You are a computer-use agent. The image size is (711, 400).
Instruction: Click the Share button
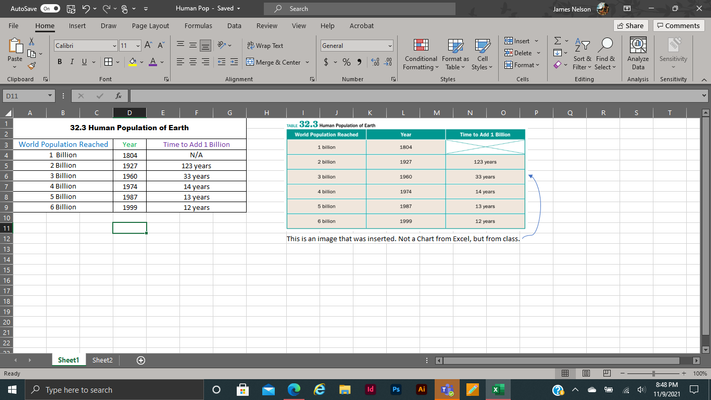coord(630,26)
